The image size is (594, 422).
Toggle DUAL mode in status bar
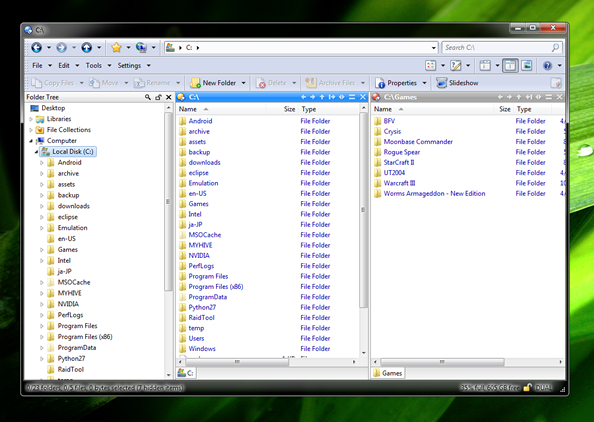[544, 388]
